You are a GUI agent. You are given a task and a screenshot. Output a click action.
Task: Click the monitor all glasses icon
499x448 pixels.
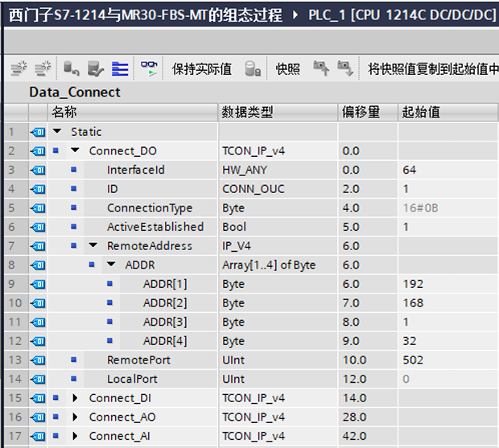[x=149, y=68]
